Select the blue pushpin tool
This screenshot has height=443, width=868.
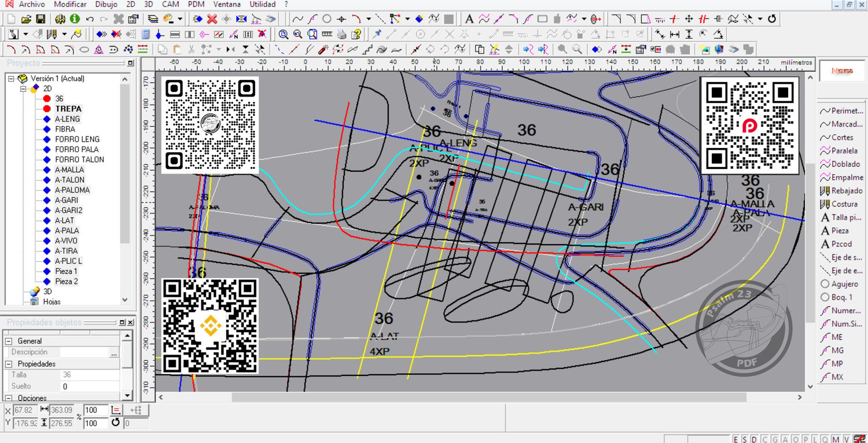click(377, 34)
